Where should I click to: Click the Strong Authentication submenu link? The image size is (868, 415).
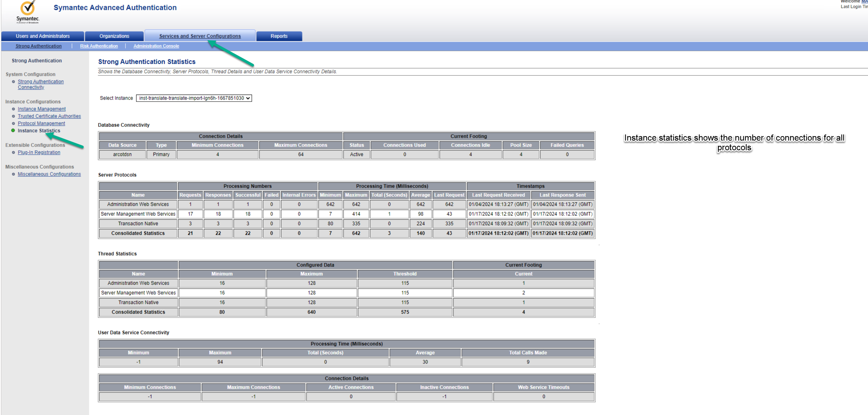click(38, 46)
